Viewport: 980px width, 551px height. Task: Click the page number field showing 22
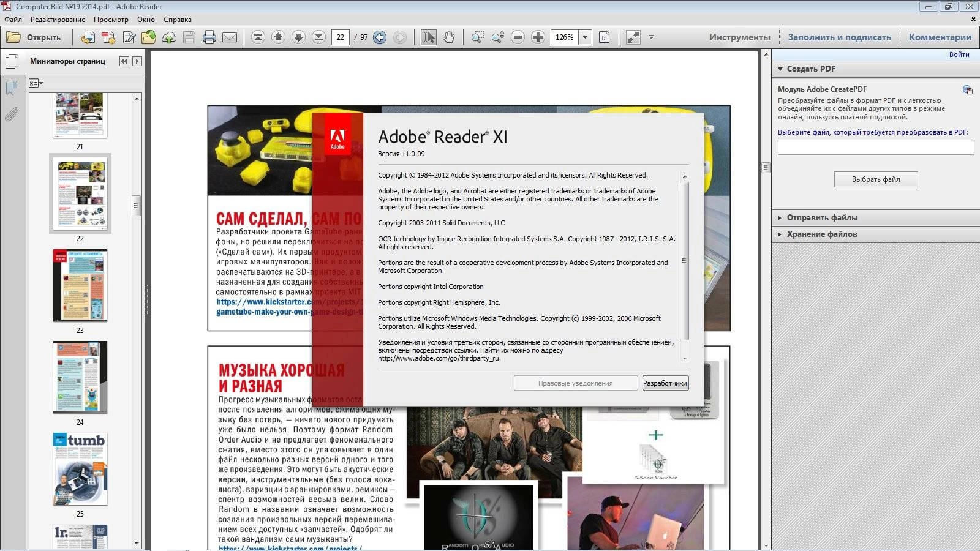tap(341, 37)
